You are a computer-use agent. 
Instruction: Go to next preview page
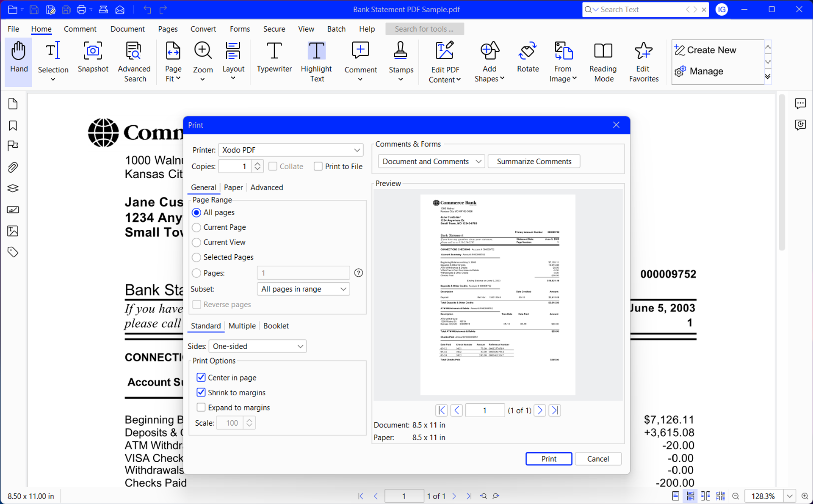click(540, 410)
